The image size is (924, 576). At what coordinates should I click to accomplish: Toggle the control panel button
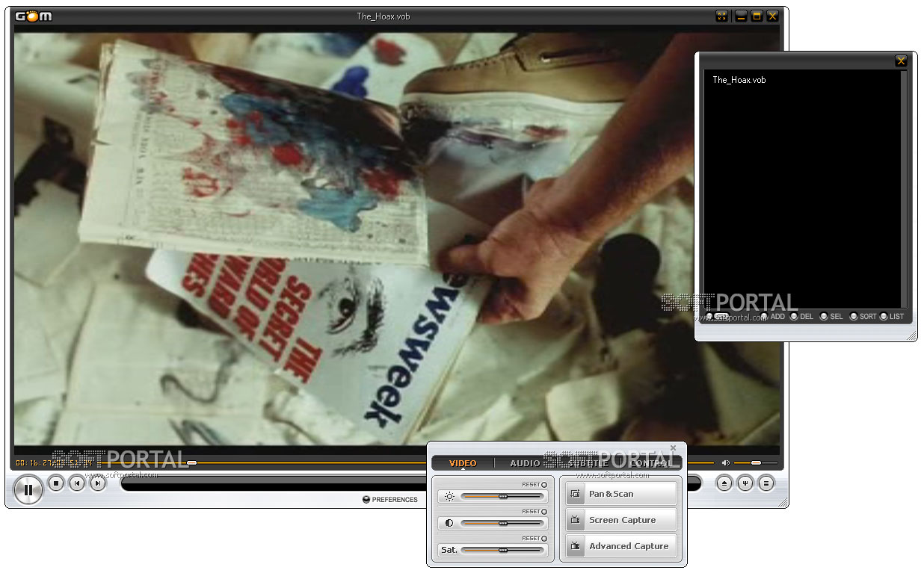point(745,483)
